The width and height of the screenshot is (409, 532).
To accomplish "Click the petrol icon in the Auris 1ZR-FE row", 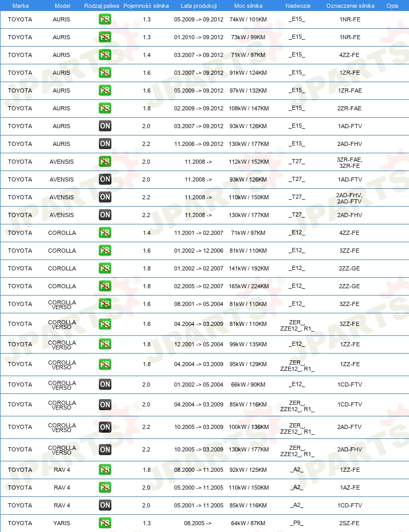I will [x=105, y=73].
